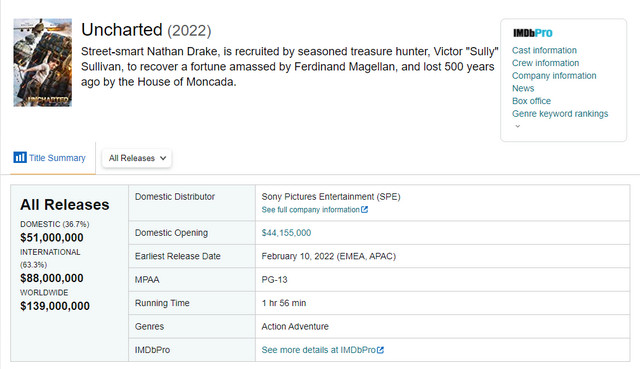
Task: Click the Running Time row label
Action: click(x=162, y=303)
